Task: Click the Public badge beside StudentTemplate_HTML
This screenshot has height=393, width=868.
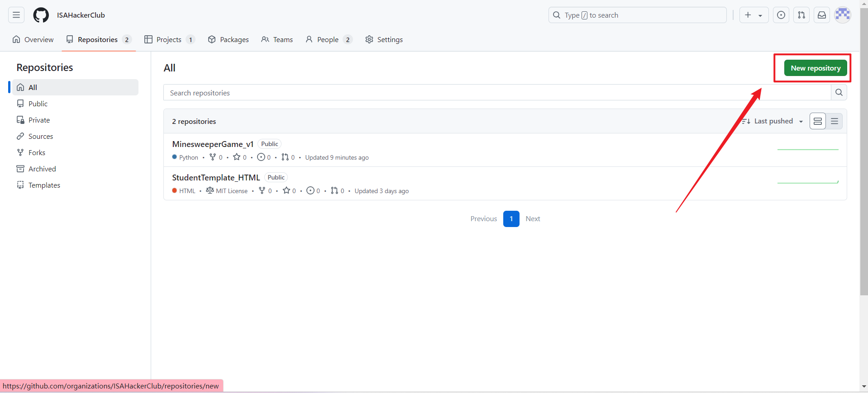Action: pos(276,177)
